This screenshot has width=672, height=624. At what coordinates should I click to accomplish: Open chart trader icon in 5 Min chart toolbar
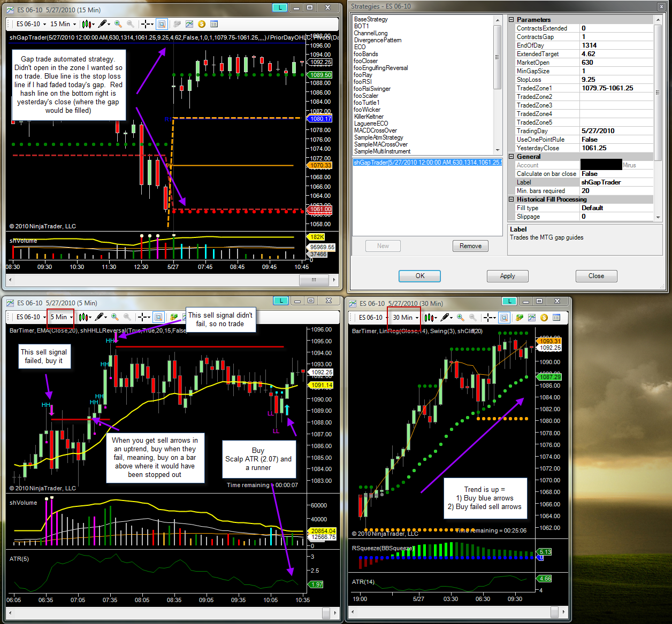click(174, 317)
